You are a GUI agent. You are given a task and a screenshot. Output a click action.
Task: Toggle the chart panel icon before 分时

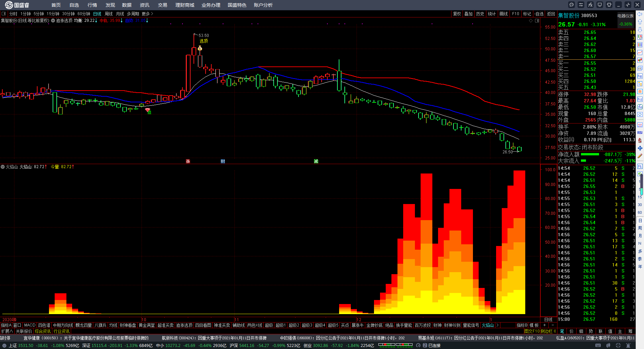point(4,14)
